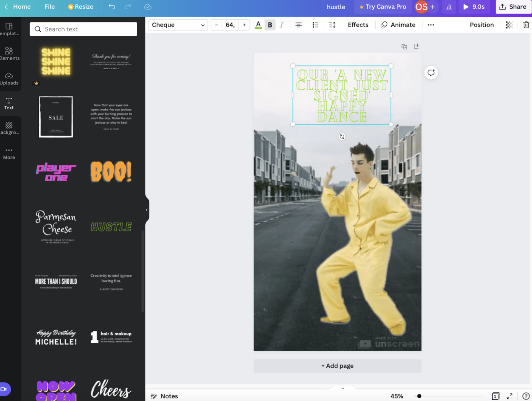Click the comment bubble icon beside canvas
The width and height of the screenshot is (532, 401).
click(x=431, y=73)
